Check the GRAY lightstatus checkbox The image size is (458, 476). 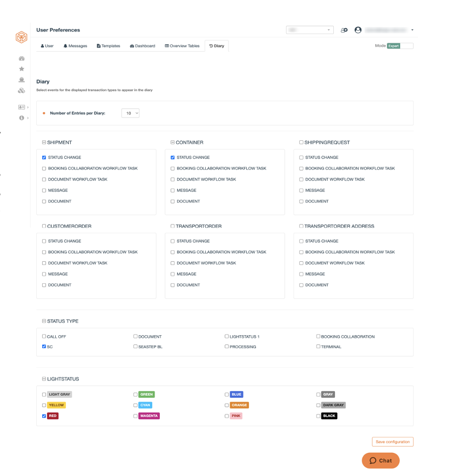318,395
